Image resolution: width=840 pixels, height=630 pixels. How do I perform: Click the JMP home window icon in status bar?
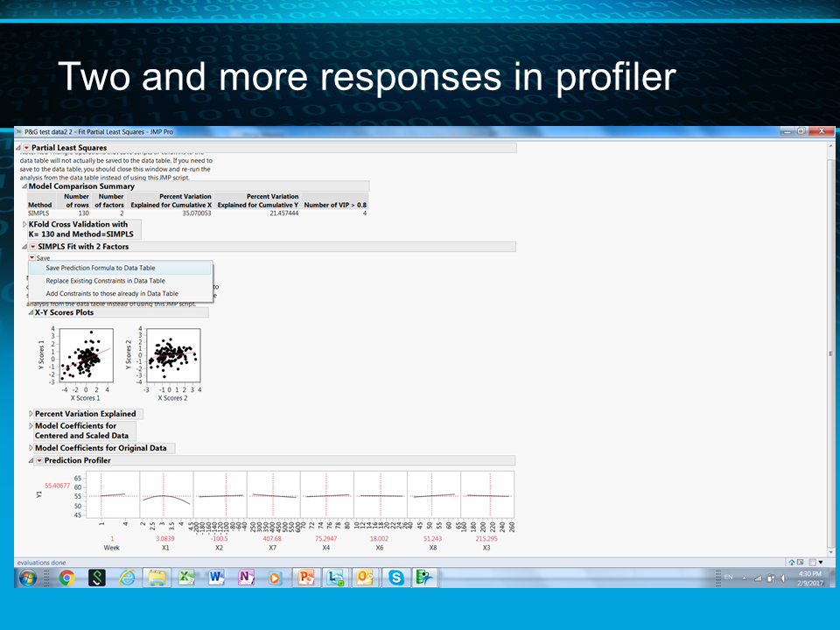[x=792, y=562]
